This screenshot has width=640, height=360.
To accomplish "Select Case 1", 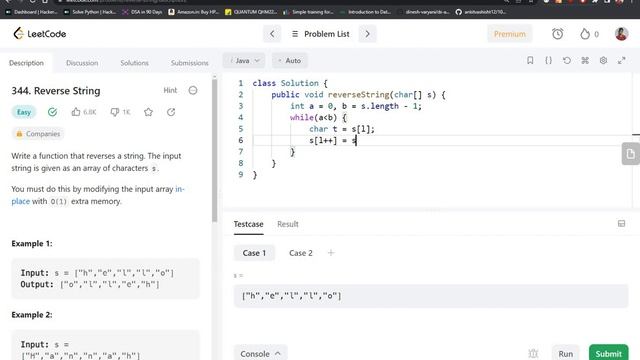I will 254,253.
